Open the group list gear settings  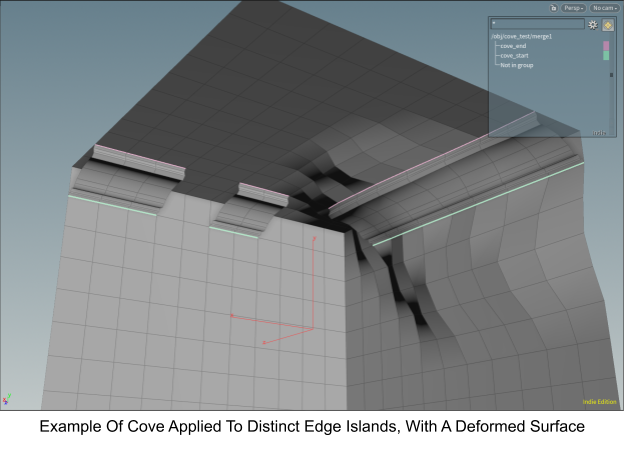[593, 25]
